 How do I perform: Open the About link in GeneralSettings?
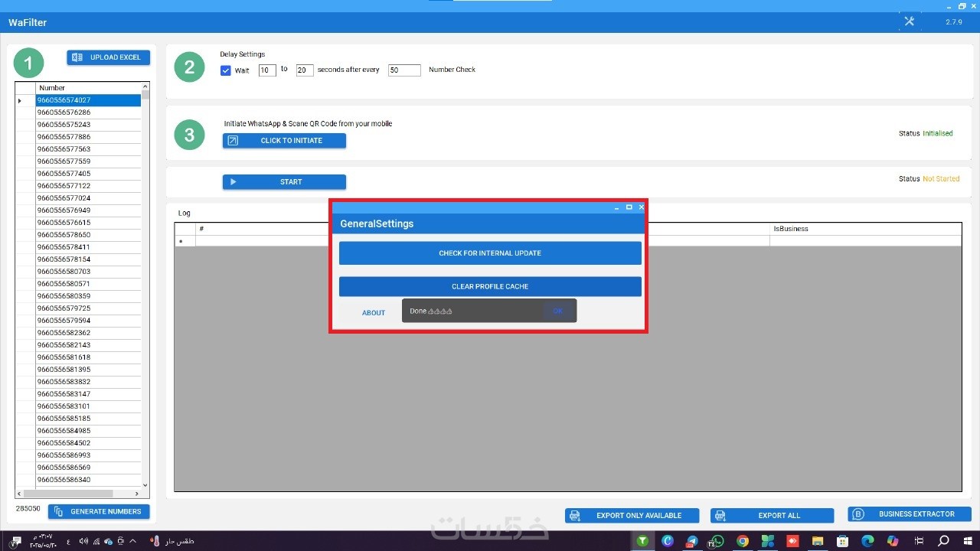pyautogui.click(x=374, y=313)
